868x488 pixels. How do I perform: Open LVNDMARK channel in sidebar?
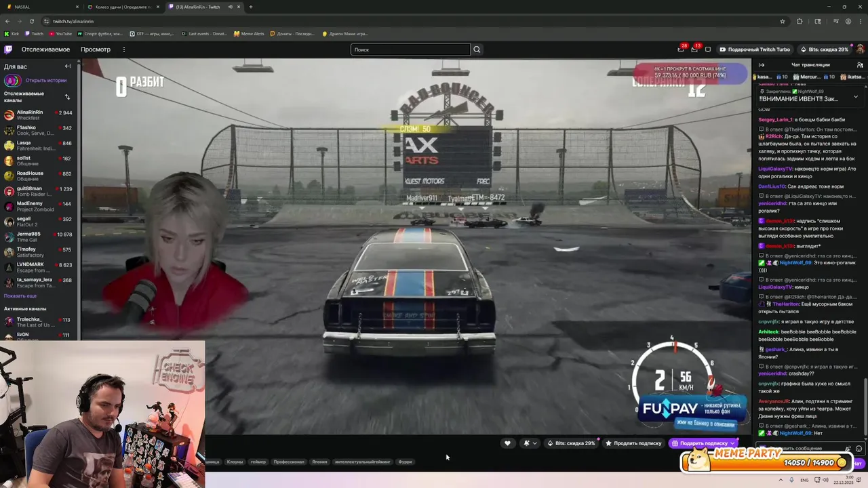(39, 267)
